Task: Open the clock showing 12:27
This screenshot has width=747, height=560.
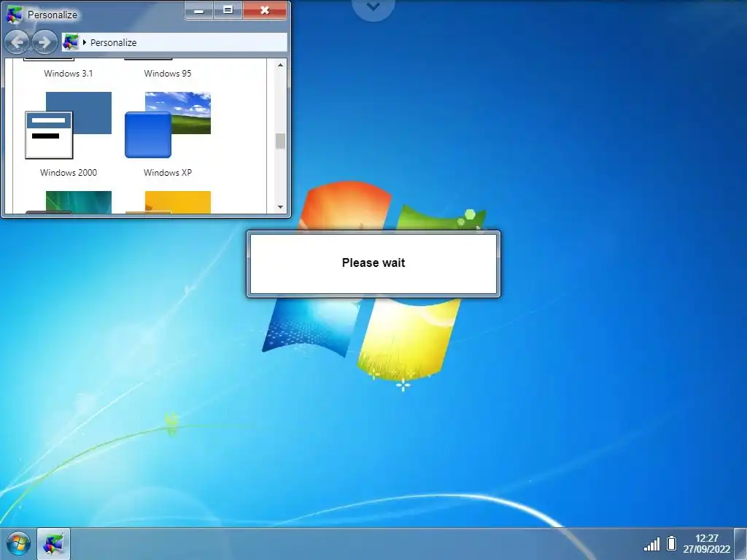Action: coord(706,543)
